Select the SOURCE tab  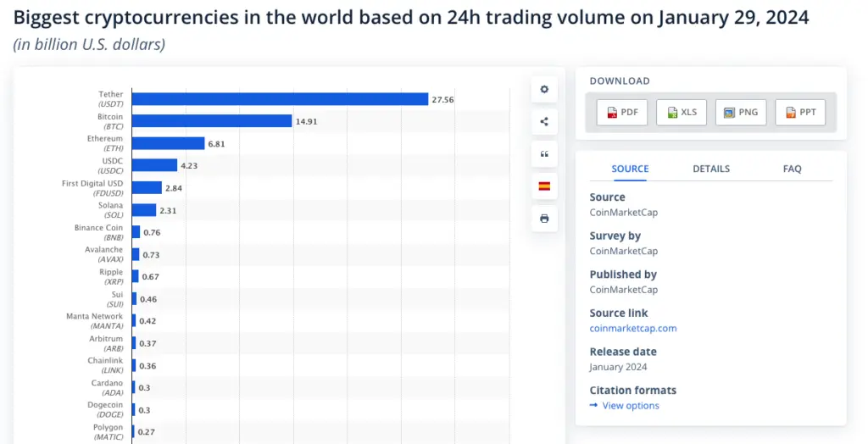click(630, 169)
